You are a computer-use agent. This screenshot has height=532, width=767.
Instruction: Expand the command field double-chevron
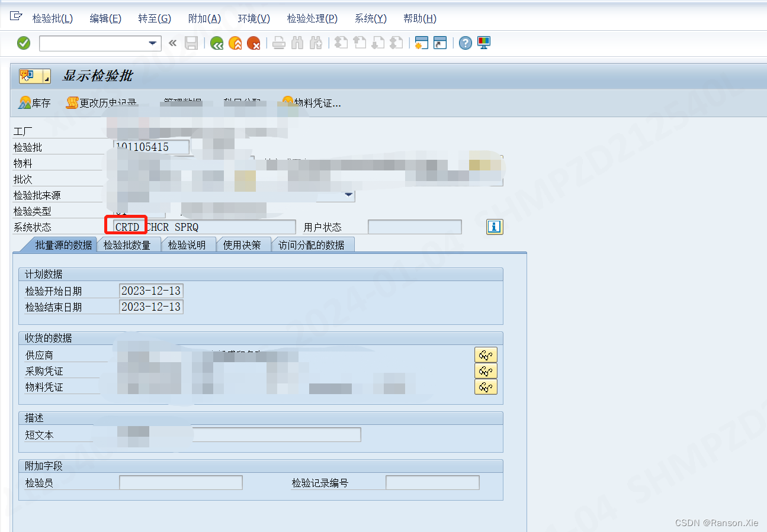pyautogui.click(x=172, y=43)
